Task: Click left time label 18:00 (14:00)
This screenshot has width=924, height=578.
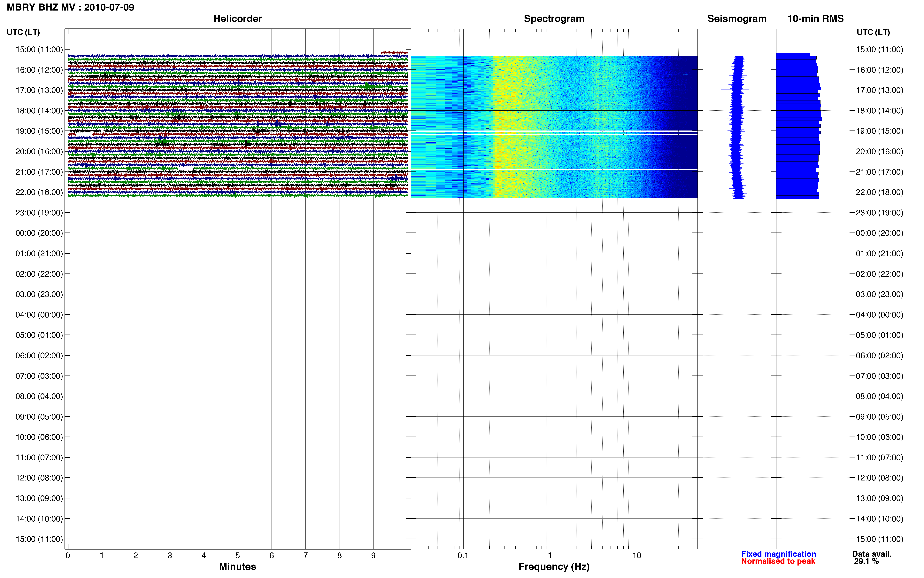Action: click(x=39, y=111)
